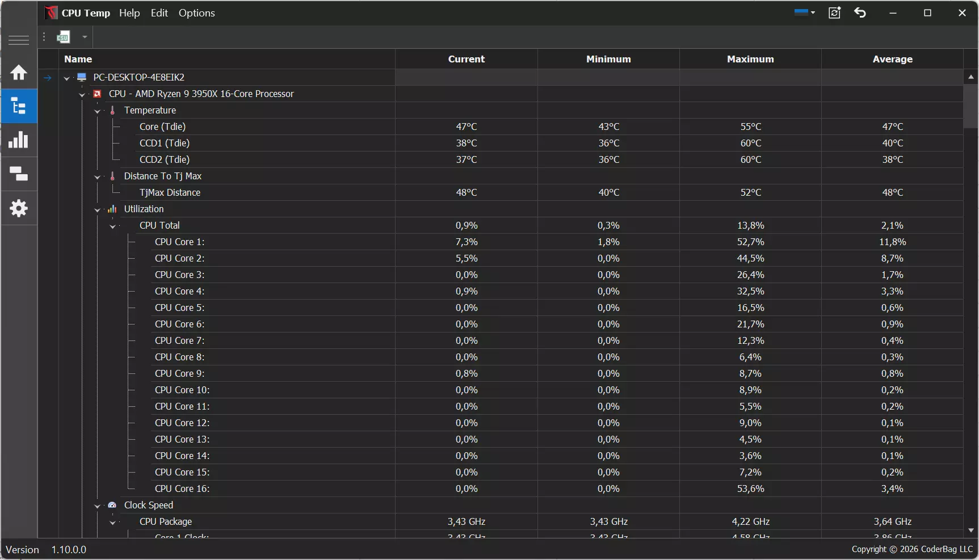This screenshot has width=979, height=560.
Task: Click the version number 1.10.0.0
Action: click(x=69, y=550)
